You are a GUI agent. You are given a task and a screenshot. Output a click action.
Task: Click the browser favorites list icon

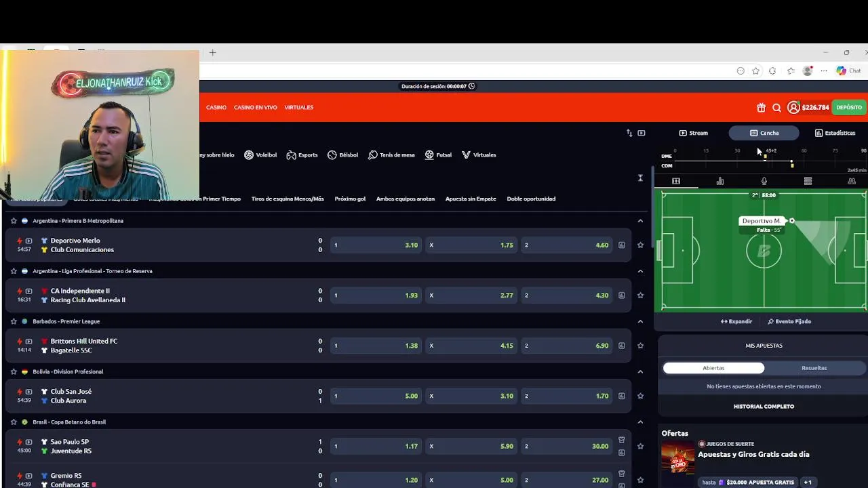[x=790, y=70]
